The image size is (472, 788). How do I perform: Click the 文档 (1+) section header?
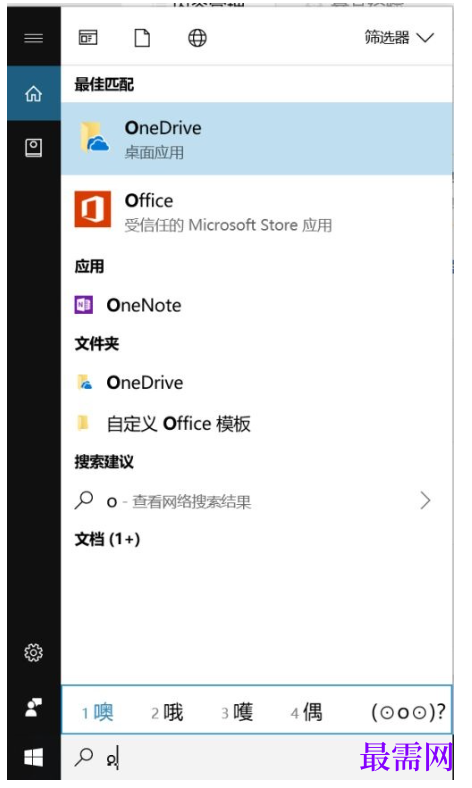click(107, 539)
